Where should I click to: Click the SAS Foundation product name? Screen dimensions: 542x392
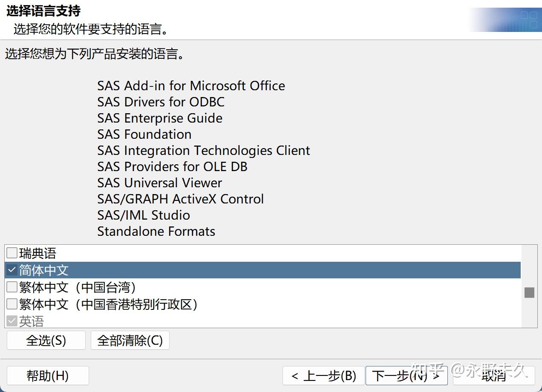click(x=144, y=134)
